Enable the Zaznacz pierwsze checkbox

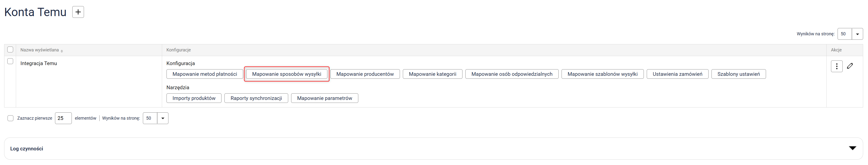[10, 118]
